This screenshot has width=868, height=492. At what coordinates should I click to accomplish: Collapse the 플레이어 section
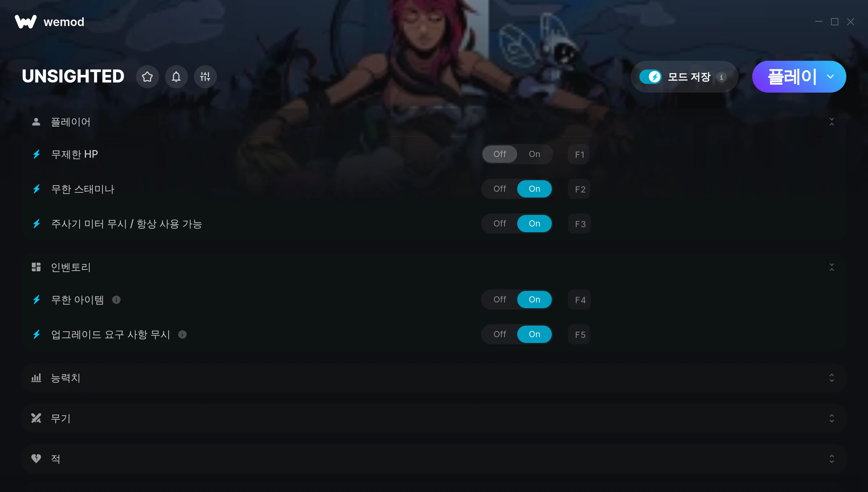[831, 122]
